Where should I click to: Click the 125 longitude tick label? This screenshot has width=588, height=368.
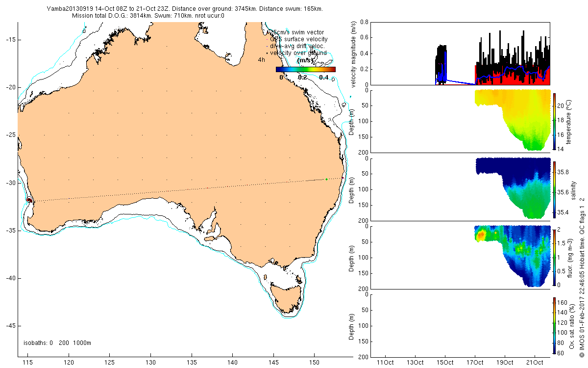[109, 363]
